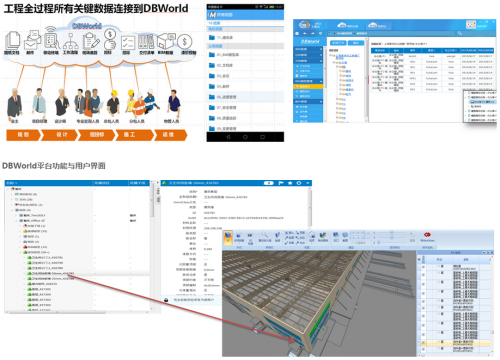500x360 pixels.
Task: Open the 02 folder in mobile list
Action: (245, 65)
